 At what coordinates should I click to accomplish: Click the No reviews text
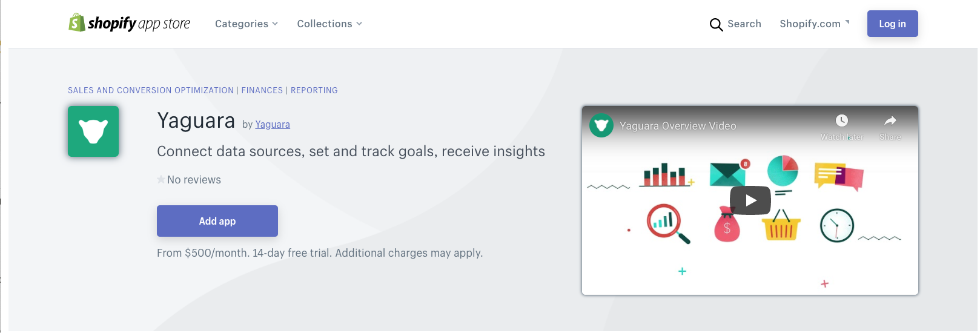coord(194,180)
